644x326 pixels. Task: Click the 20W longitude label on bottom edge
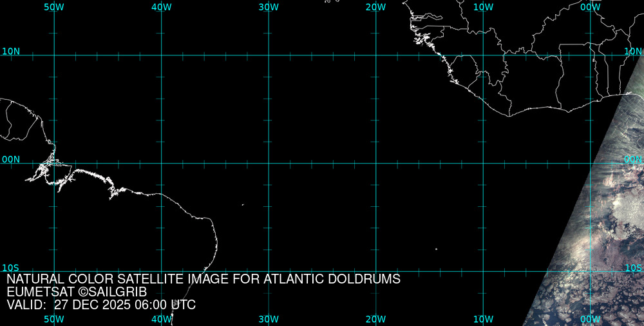click(375, 319)
